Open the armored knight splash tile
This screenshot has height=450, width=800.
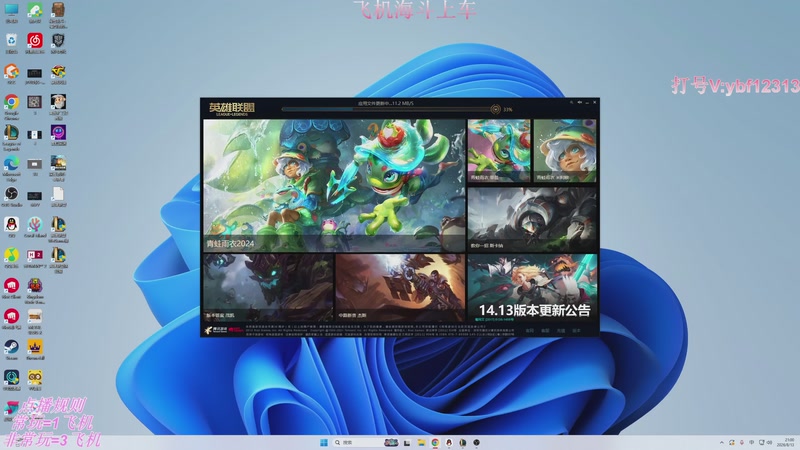[x=532, y=219]
